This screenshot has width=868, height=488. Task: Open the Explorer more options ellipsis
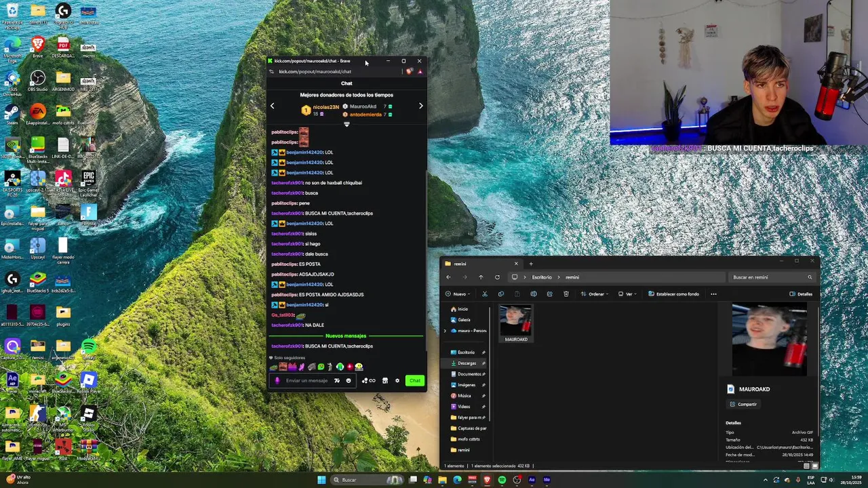(713, 294)
